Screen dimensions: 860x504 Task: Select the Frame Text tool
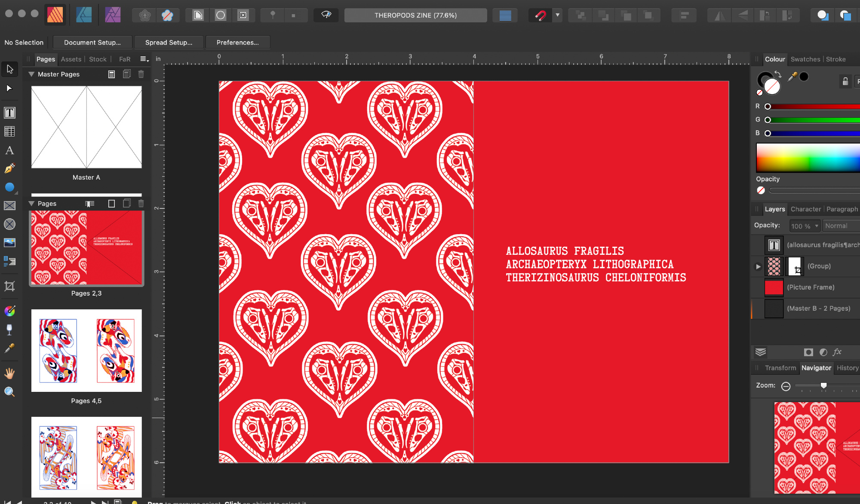[x=9, y=113]
